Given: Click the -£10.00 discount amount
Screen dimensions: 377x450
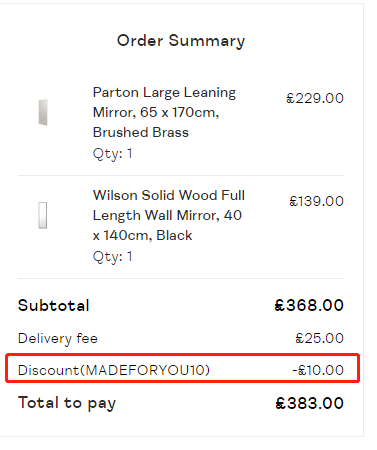Looking at the screenshot, I should (318, 370).
